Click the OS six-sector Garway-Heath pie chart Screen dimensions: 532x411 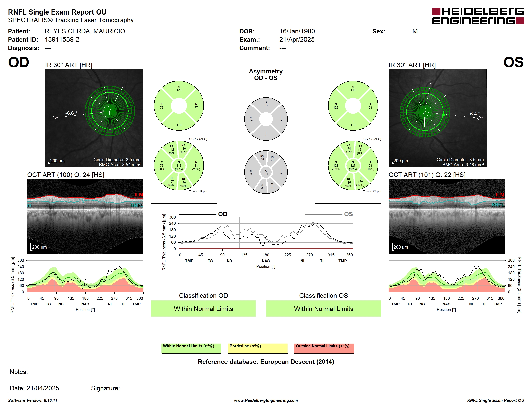click(353, 165)
